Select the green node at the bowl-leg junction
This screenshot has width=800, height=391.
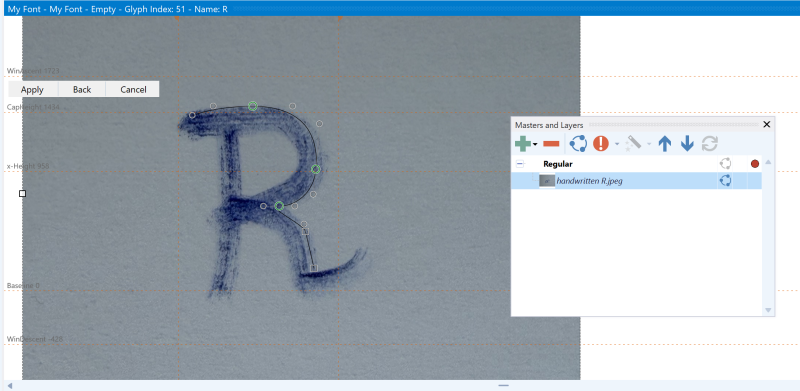coord(279,206)
